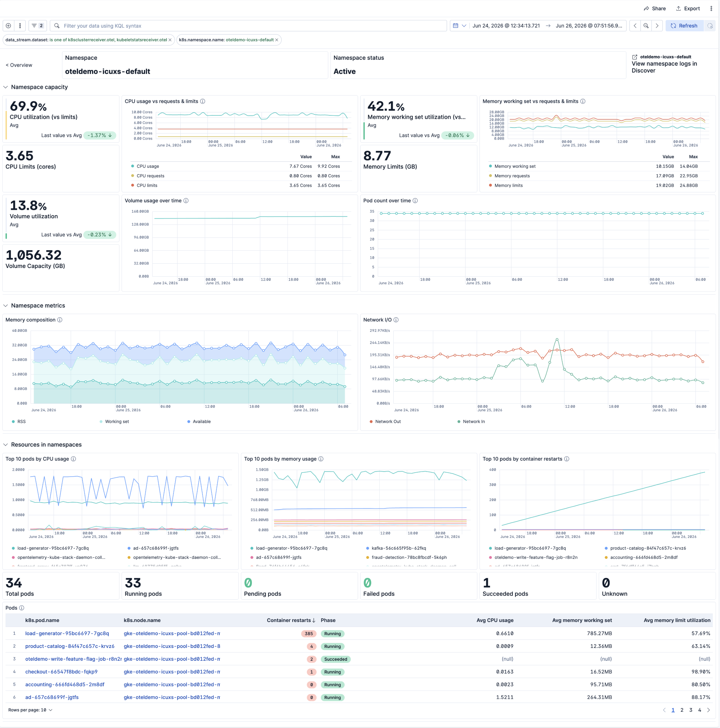Step time range backward
The image size is (720, 728).
[x=635, y=26]
